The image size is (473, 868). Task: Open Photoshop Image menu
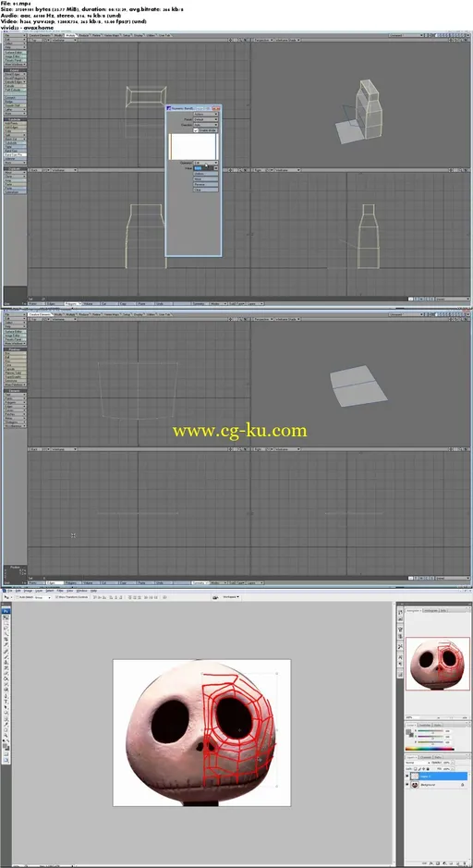click(x=29, y=591)
